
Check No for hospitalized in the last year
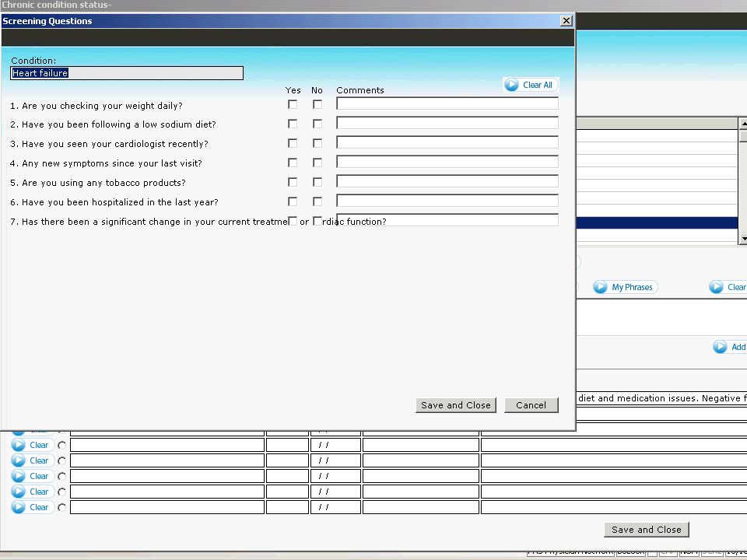317,202
